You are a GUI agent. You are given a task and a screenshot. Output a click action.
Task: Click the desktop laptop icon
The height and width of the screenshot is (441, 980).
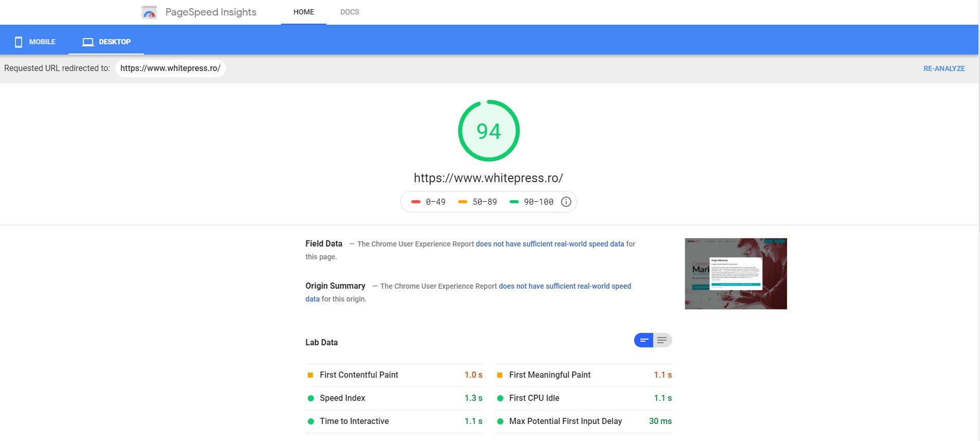(88, 42)
